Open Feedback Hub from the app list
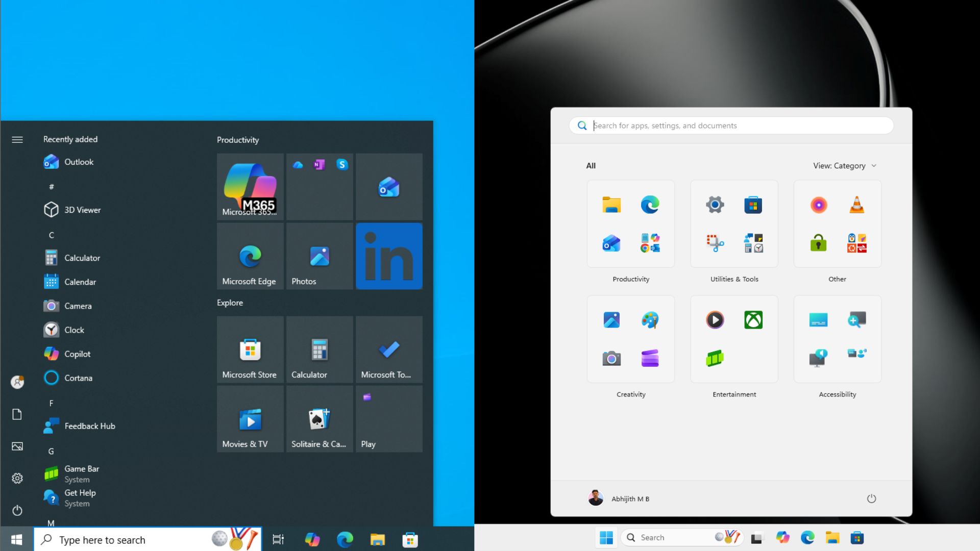Screen dimensions: 980x551 click(x=79, y=426)
